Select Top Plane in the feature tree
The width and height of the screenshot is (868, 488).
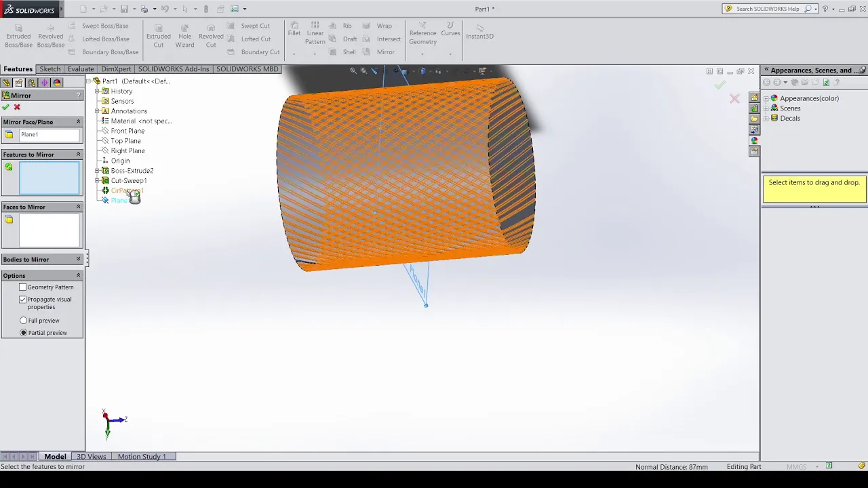pyautogui.click(x=125, y=141)
